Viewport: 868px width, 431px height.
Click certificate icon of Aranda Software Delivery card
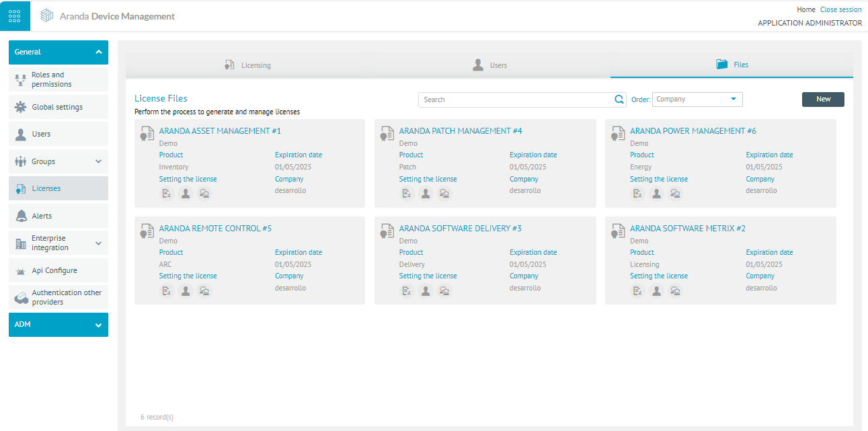coord(387,231)
